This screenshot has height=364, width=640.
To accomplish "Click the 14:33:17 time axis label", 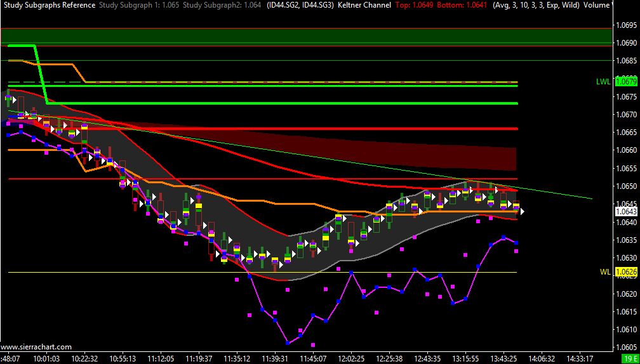I will [x=580, y=358].
